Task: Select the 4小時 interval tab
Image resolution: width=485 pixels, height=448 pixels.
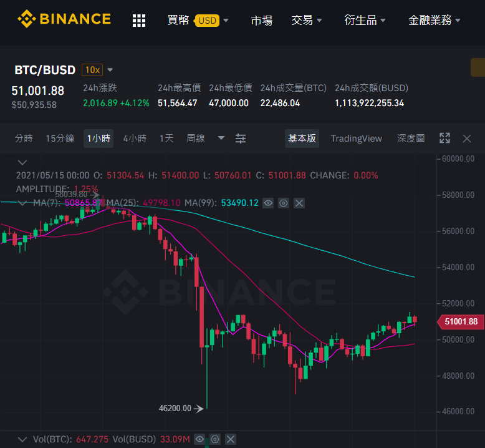Action: tap(135, 139)
